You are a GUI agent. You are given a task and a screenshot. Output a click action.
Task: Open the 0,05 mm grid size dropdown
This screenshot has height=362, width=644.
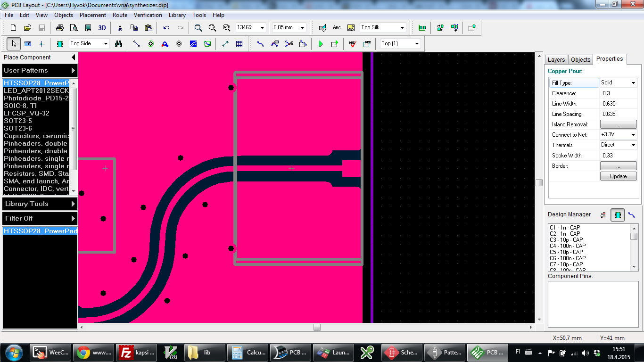point(302,28)
